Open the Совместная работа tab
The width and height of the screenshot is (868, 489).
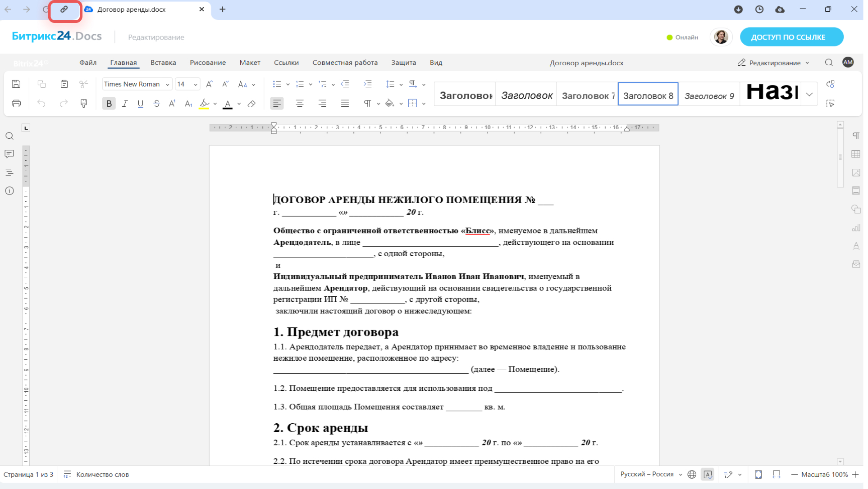pos(345,63)
